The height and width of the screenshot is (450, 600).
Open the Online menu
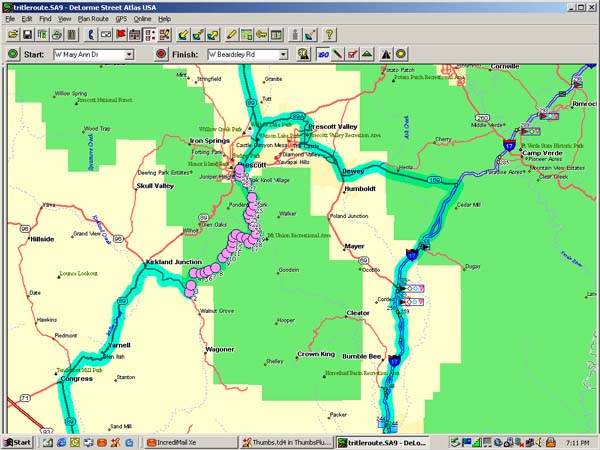[x=142, y=19]
